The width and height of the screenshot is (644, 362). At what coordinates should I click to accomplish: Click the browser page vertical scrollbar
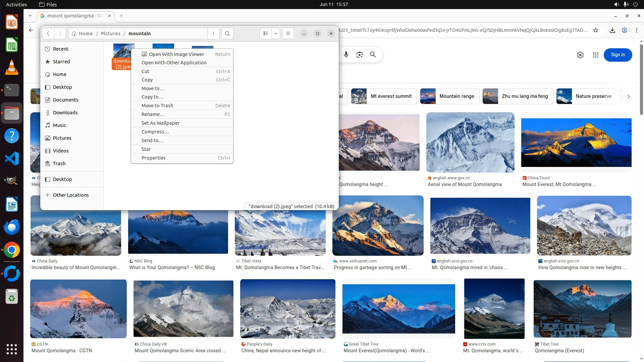coord(641,80)
